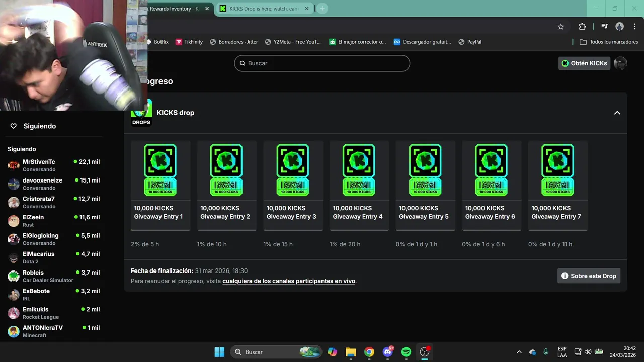
Task: Open Sobre este Drop info button
Action: tap(589, 276)
